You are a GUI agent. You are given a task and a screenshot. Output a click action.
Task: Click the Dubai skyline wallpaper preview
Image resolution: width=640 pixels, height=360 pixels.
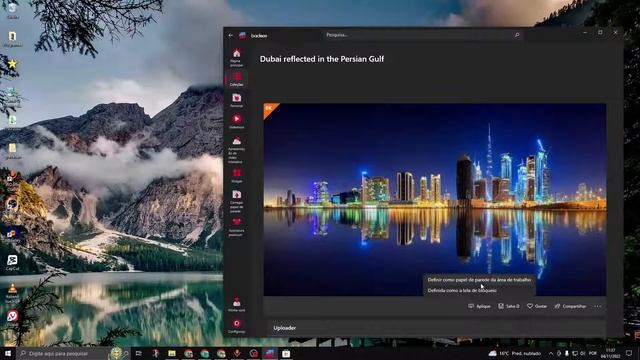tap(435, 200)
